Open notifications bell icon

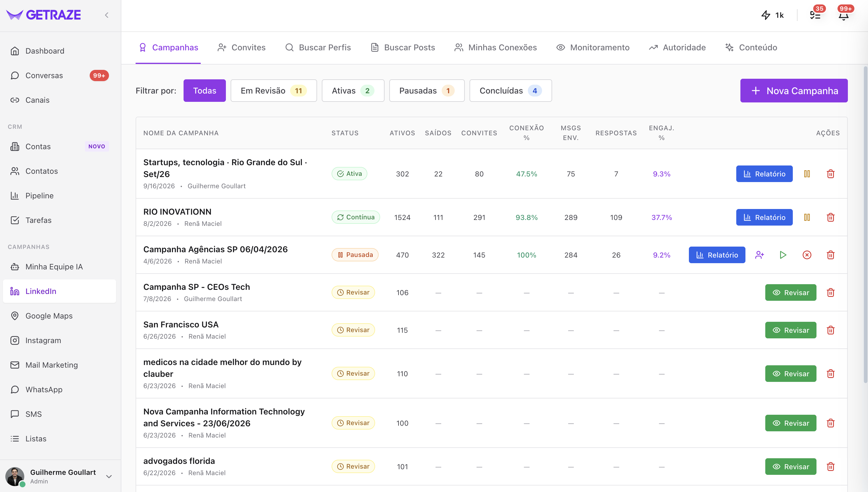tap(844, 15)
